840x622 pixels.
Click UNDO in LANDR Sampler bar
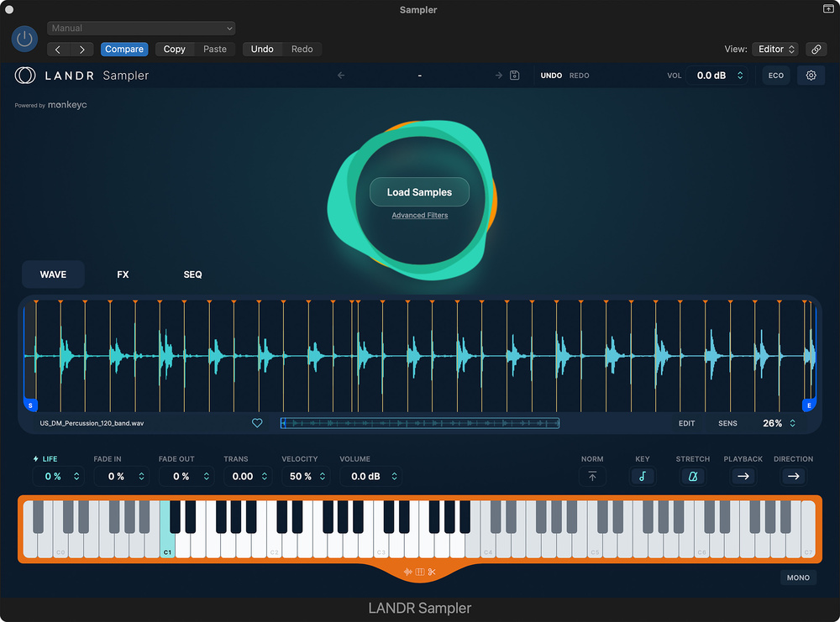point(551,76)
